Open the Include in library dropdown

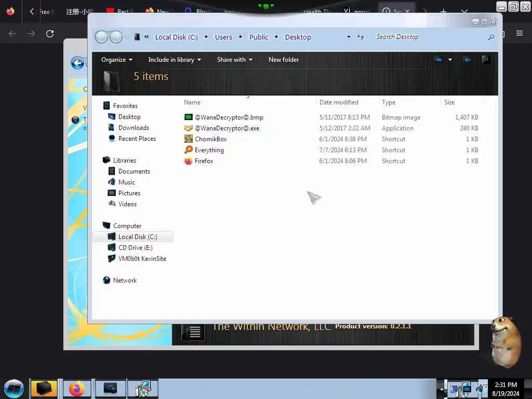pyautogui.click(x=175, y=60)
